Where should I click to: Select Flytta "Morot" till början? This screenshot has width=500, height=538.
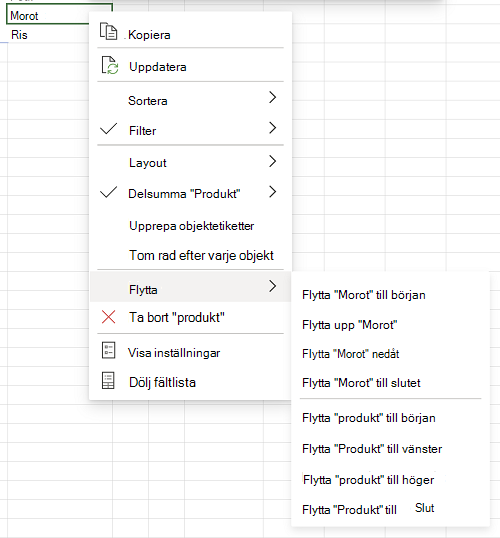364,295
